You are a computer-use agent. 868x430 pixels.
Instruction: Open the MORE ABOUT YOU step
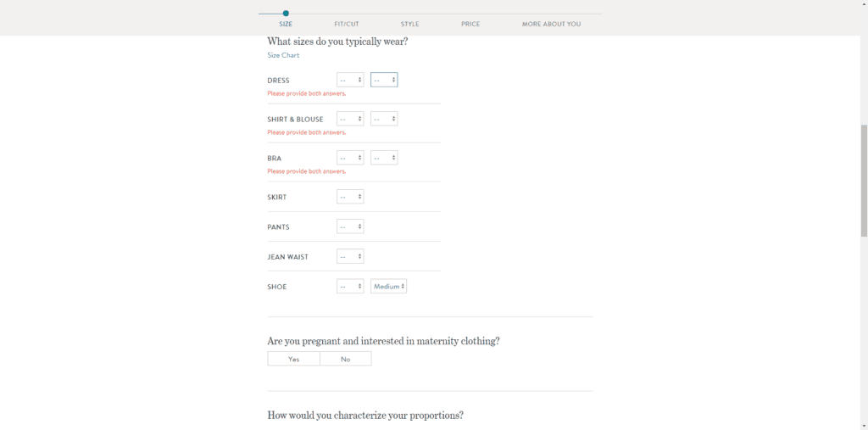(x=551, y=25)
